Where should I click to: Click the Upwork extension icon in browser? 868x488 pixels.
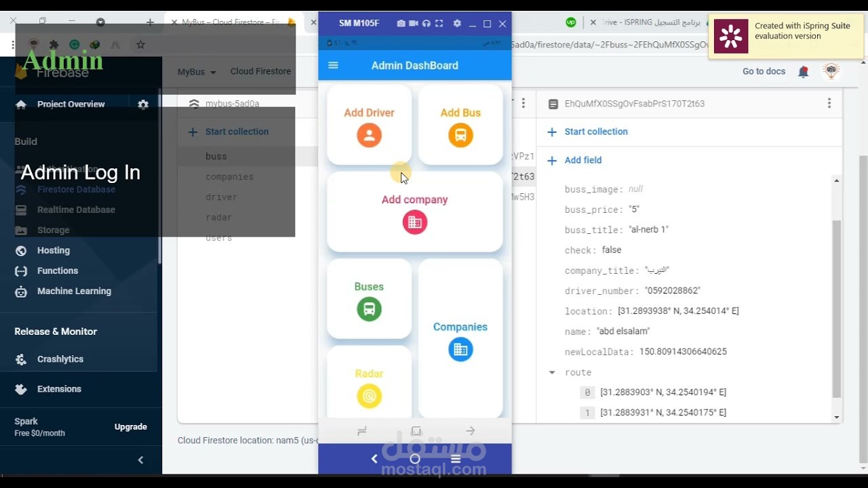click(x=571, y=22)
